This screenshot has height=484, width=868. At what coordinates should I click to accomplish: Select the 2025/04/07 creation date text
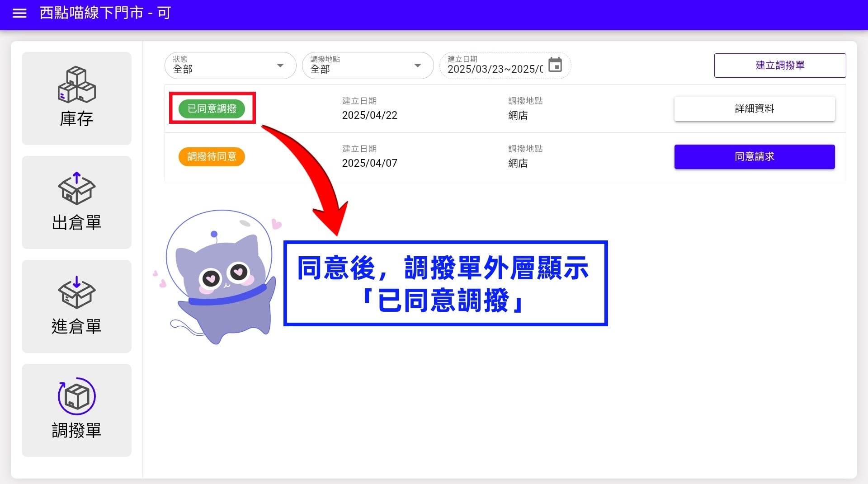click(369, 163)
